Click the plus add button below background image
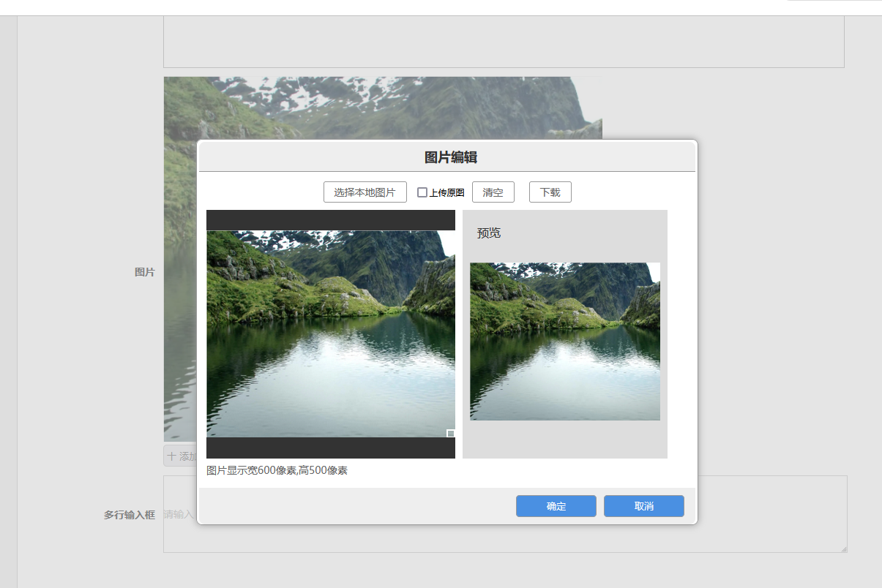The height and width of the screenshot is (588, 882). tap(180, 456)
